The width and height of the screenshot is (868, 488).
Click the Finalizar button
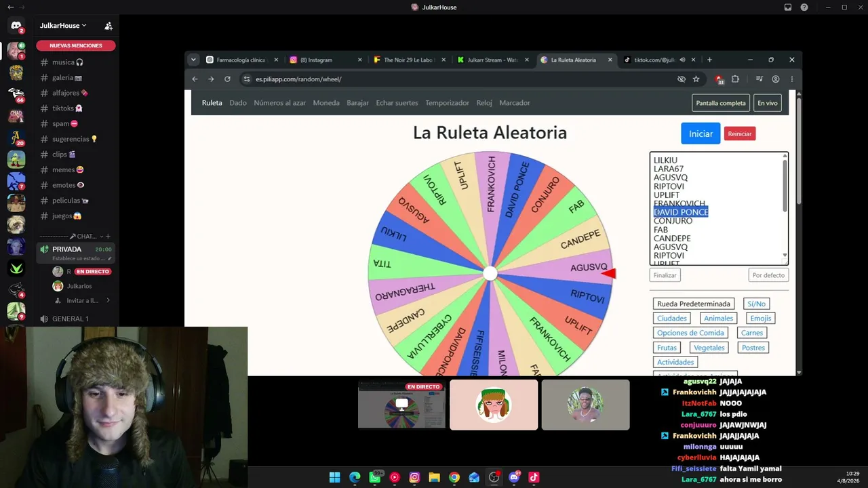tap(665, 275)
